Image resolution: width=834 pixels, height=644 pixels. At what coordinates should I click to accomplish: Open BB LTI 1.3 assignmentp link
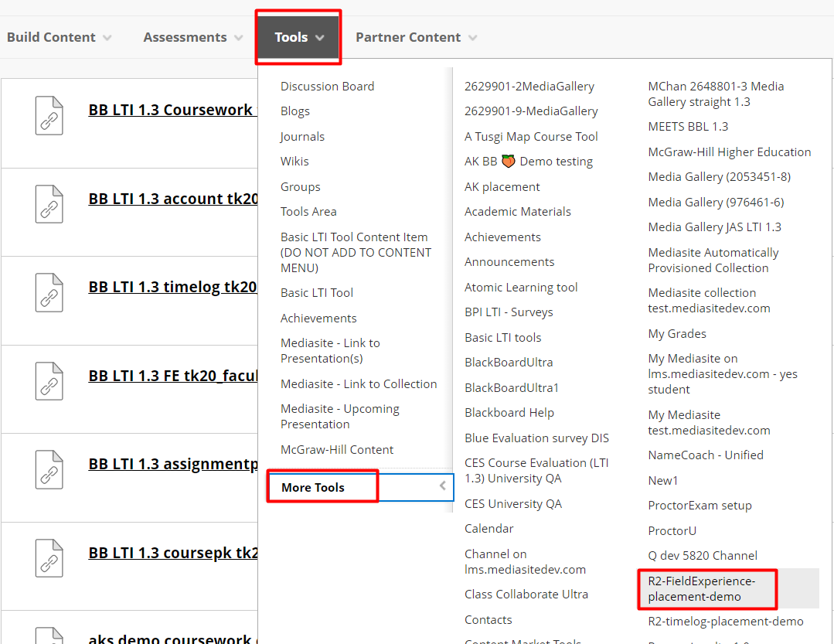tap(173, 464)
